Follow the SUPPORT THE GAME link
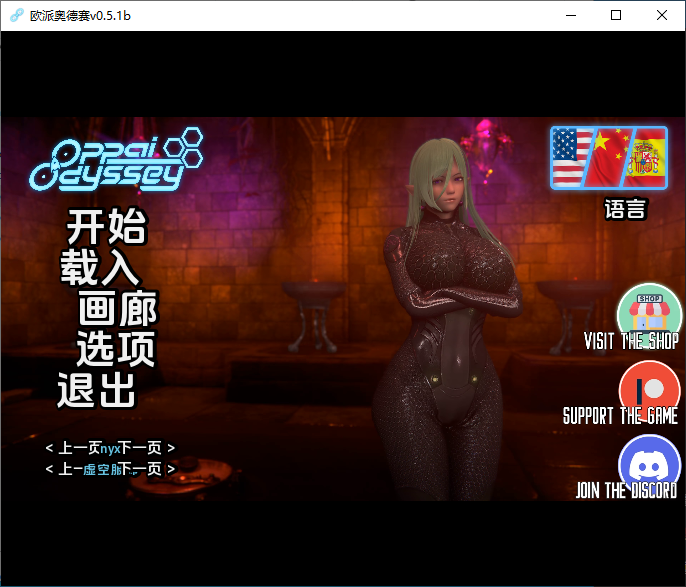The height and width of the screenshot is (587, 686). (x=620, y=416)
